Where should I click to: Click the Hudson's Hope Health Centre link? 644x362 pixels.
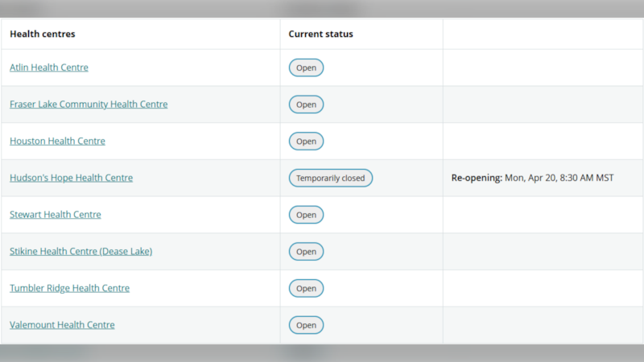[x=71, y=178]
